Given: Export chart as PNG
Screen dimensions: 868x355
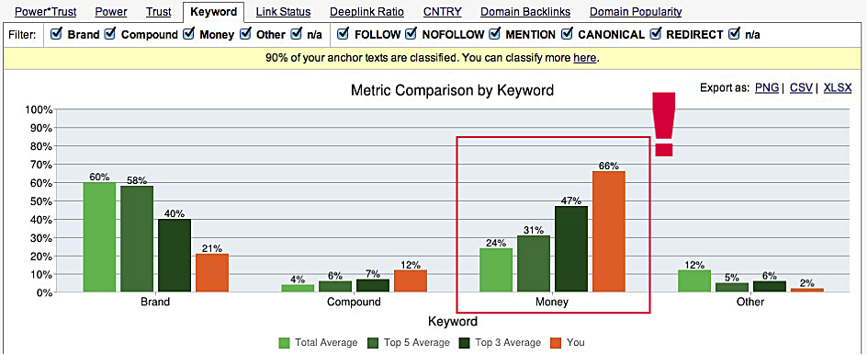Looking at the screenshot, I should pos(767,87).
